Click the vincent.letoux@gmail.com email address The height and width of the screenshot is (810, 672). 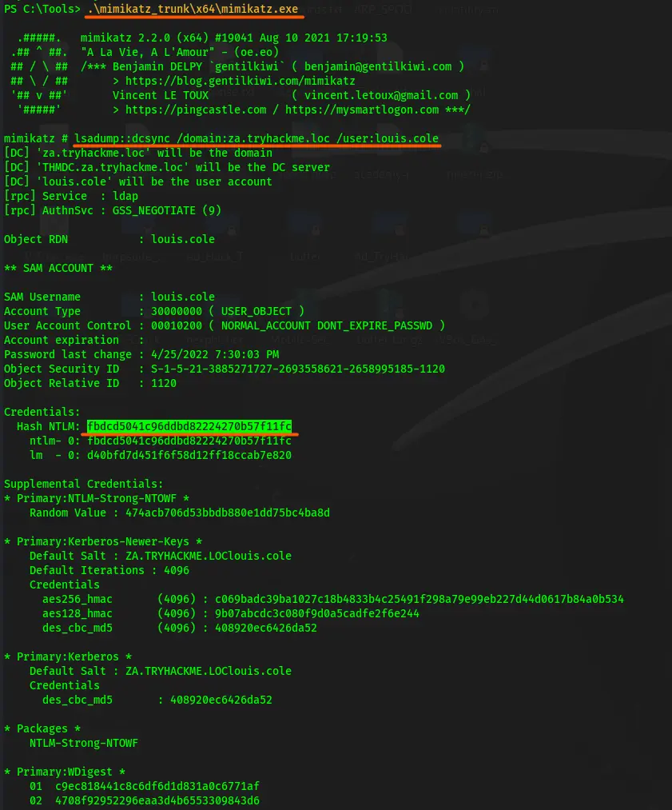pos(381,96)
